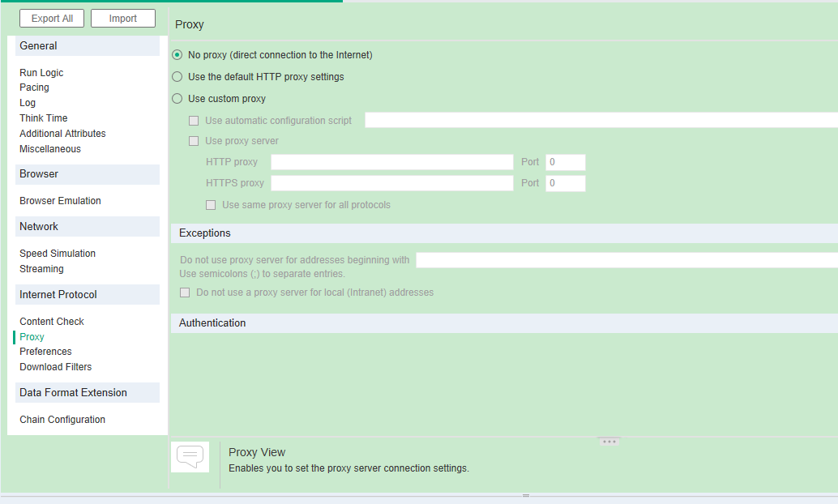838x504 pixels.
Task: Collapse the Exceptions section header
Action: pos(205,233)
